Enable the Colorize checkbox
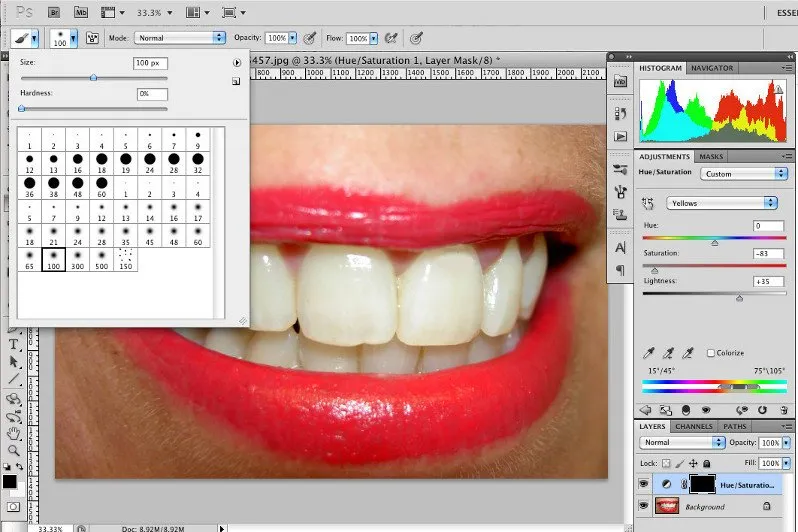 711,353
